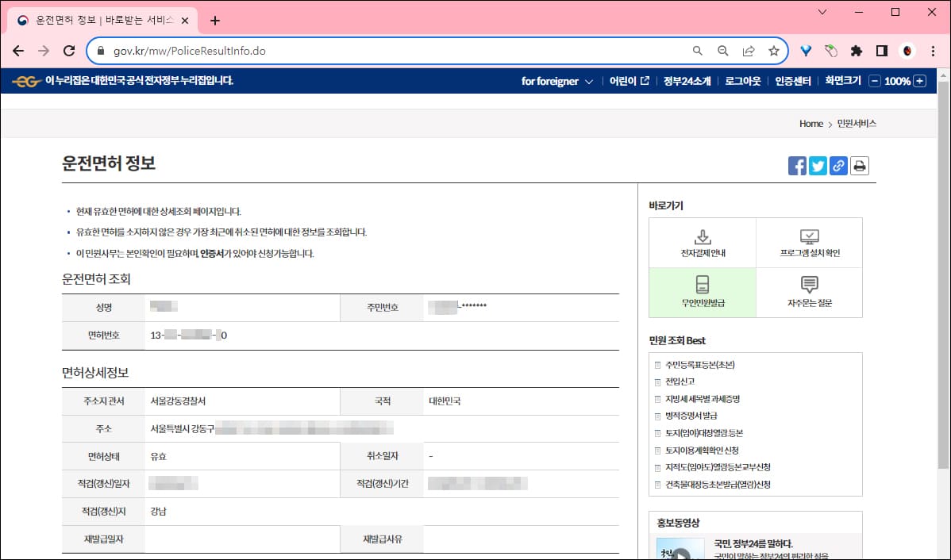Open the 무인민원발급 shortcut

(703, 293)
